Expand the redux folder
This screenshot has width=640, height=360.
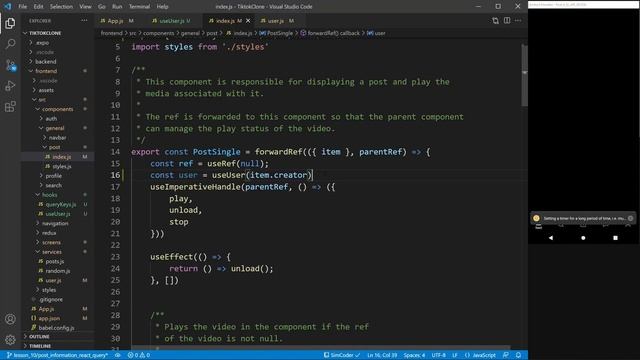coord(49,233)
